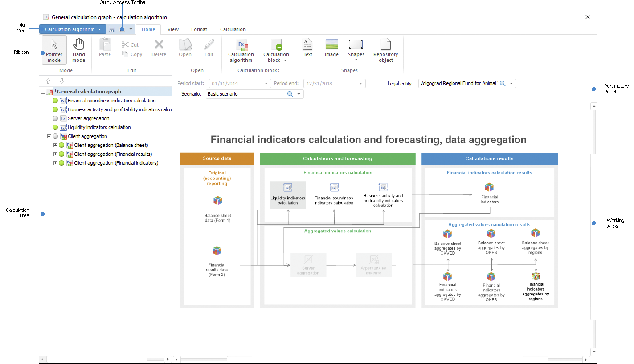Viewport: 634px width, 364px height.
Task: Open the Scenario dropdown arrow
Action: (299, 94)
